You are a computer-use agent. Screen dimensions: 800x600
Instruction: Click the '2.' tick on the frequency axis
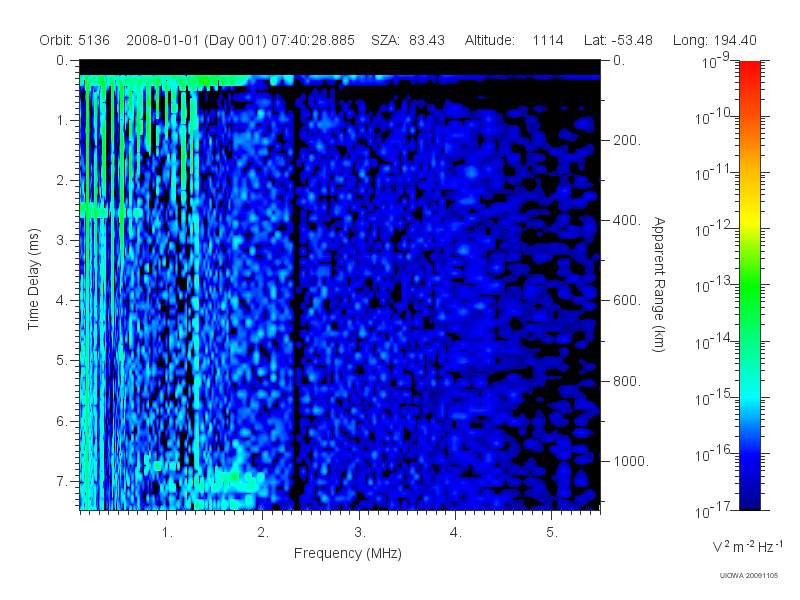pos(263,533)
